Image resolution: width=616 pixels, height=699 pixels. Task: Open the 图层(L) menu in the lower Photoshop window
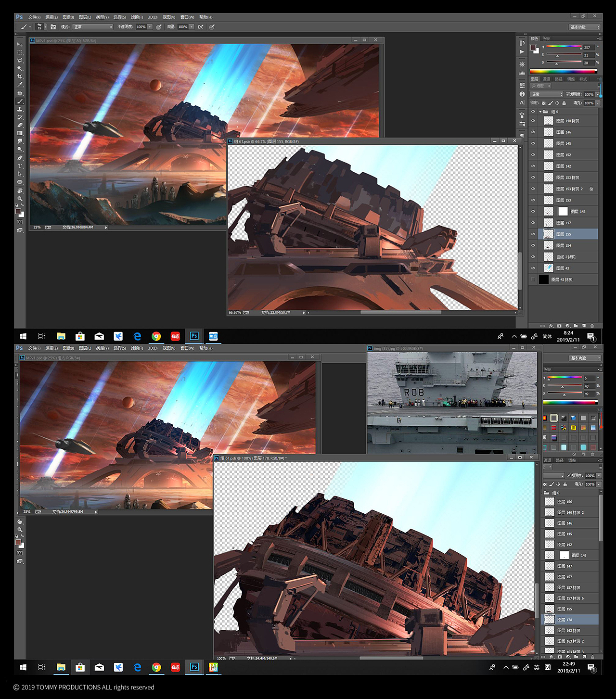[x=85, y=348]
